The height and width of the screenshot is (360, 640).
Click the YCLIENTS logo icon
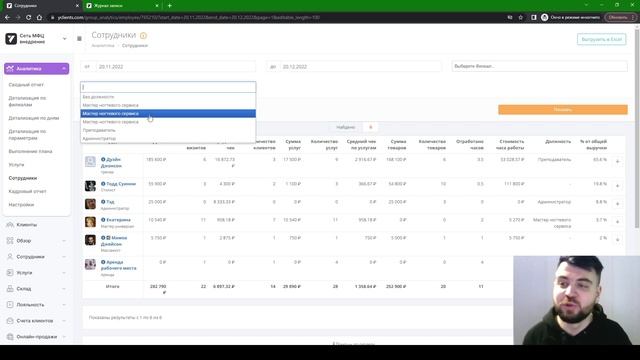pyautogui.click(x=11, y=39)
